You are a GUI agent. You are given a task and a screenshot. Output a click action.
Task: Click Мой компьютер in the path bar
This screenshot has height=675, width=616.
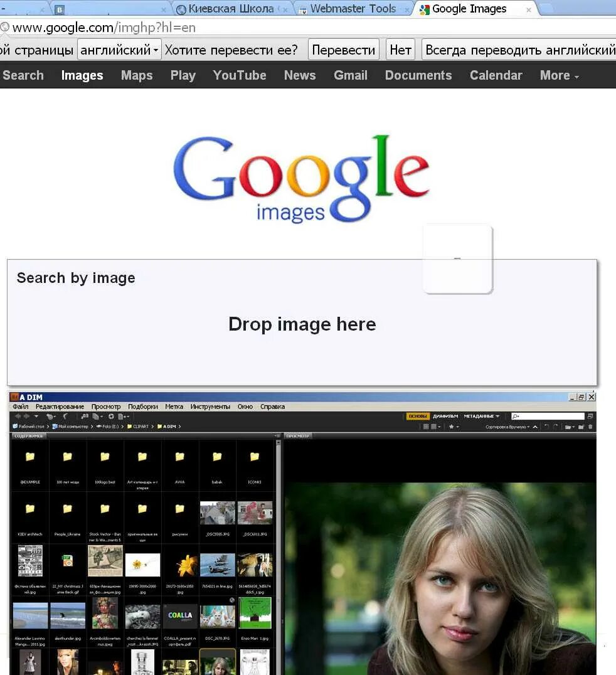click(x=70, y=427)
